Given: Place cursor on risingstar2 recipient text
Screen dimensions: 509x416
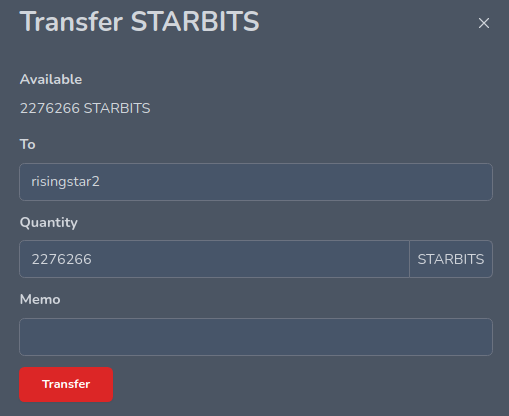Looking at the screenshot, I should pyautogui.click(x=65, y=182).
